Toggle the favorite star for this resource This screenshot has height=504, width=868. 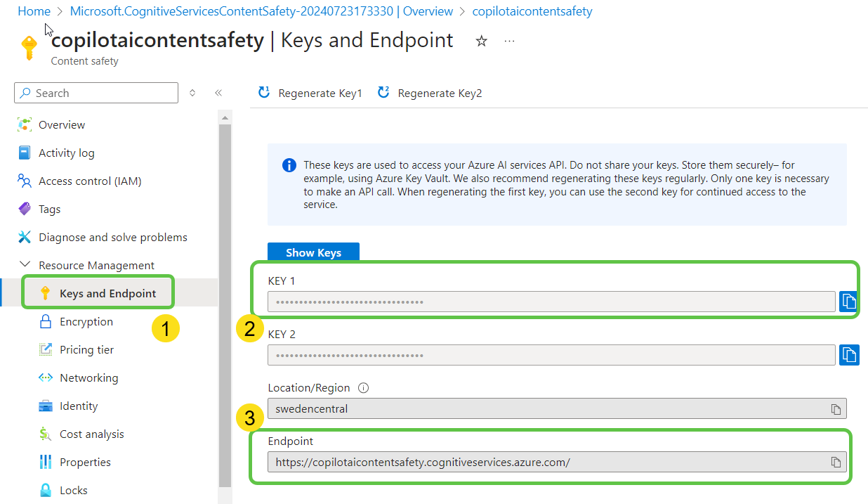(481, 41)
